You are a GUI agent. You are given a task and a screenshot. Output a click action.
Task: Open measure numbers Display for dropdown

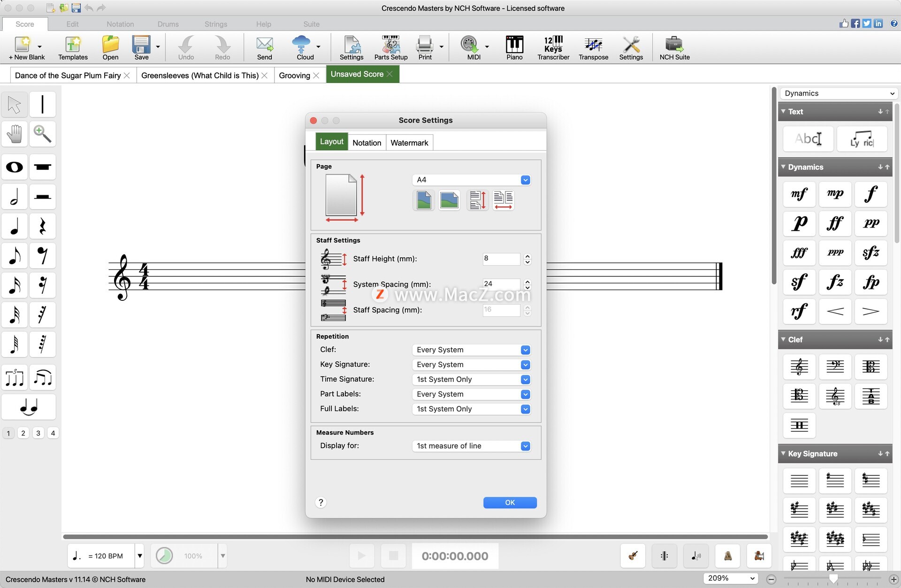tap(472, 446)
